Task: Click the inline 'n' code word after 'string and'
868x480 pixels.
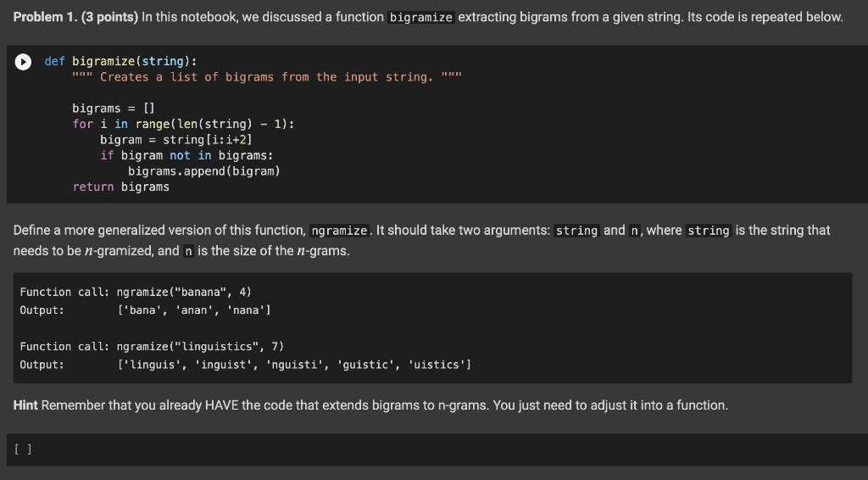Action: click(634, 231)
